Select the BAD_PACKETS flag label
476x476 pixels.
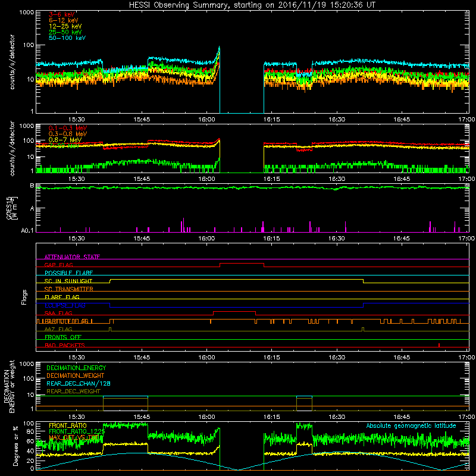coord(65,345)
